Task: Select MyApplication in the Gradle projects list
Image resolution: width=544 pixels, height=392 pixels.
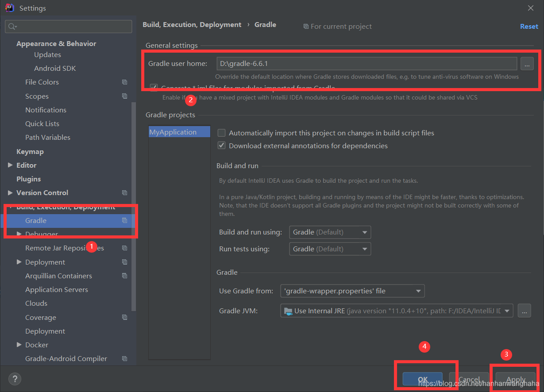Action: point(179,131)
